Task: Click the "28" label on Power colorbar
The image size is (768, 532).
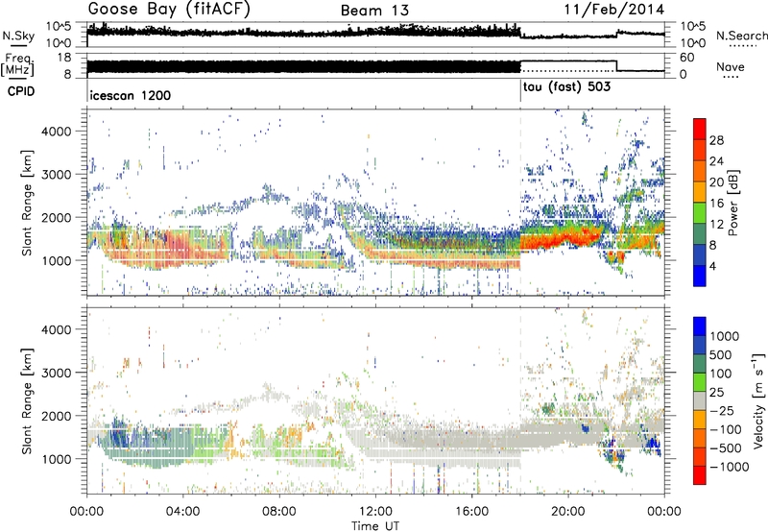Action: pyautogui.click(x=716, y=140)
